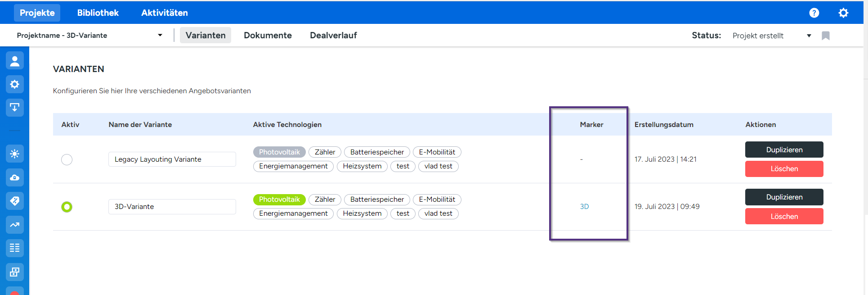Open the Bibliothek menu
Image resolution: width=868 pixels, height=295 pixels.
98,13
